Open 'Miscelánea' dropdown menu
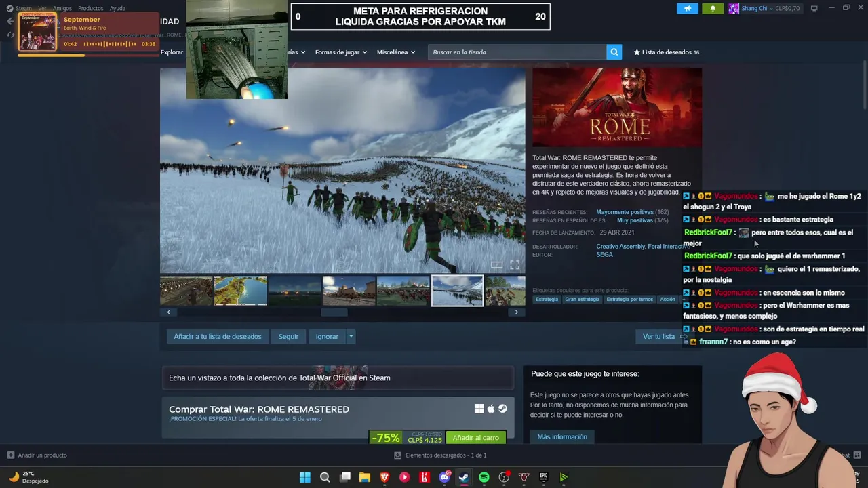 (396, 52)
